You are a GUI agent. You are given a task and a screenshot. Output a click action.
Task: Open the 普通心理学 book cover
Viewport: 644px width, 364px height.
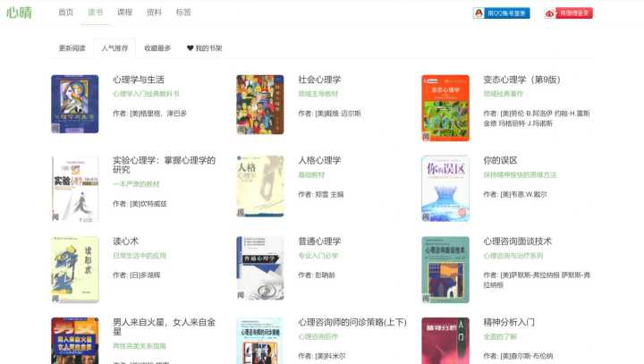[260, 268]
